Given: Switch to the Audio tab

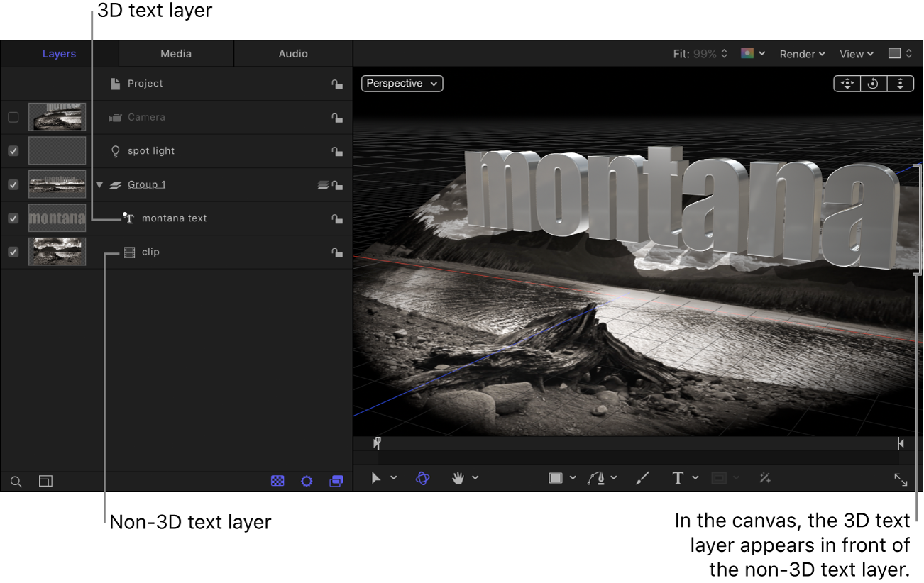Looking at the screenshot, I should [292, 53].
